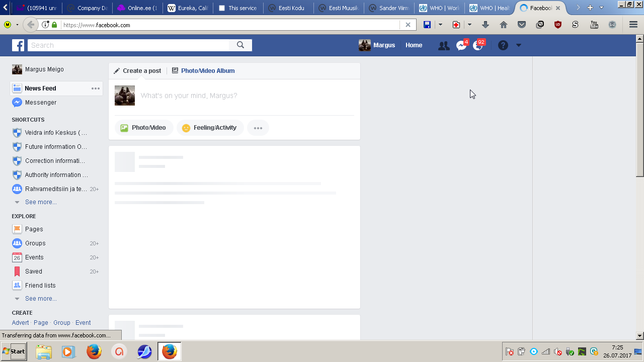
Task: Click the S extension toolbar icon
Action: 576,25
